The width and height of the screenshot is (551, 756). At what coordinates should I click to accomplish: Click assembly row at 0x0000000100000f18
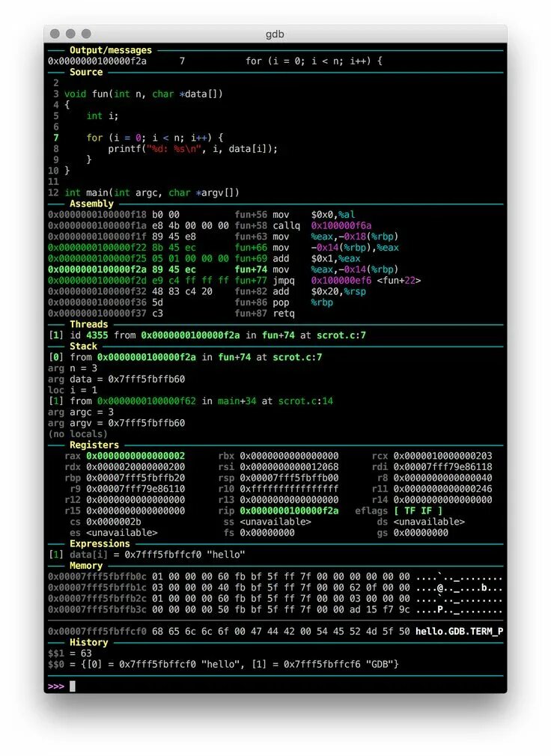click(201, 215)
